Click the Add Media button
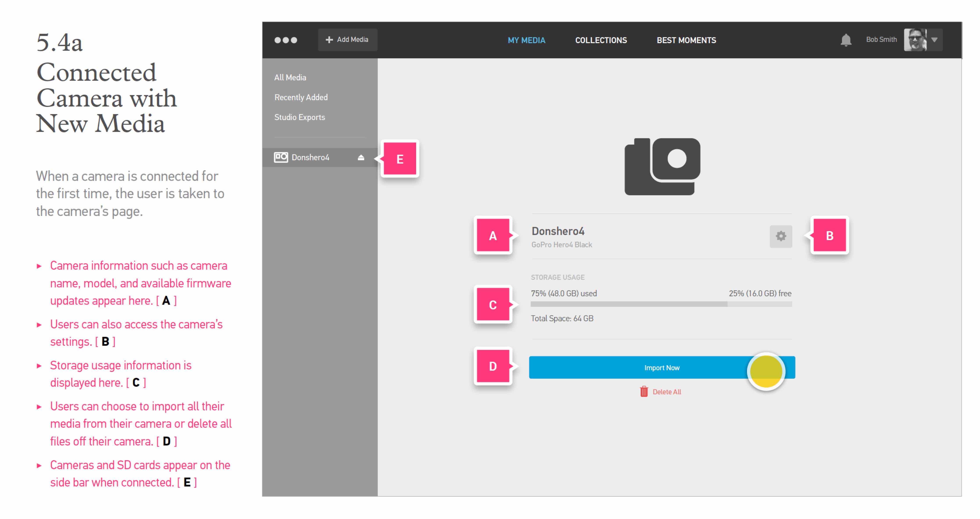980x519 pixels. (x=347, y=40)
